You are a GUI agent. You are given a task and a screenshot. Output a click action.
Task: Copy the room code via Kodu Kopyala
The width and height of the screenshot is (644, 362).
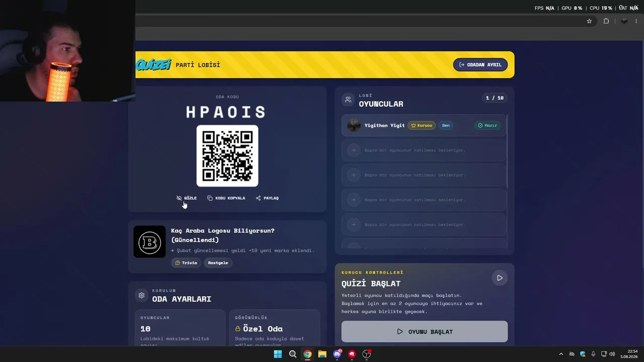[x=226, y=198]
